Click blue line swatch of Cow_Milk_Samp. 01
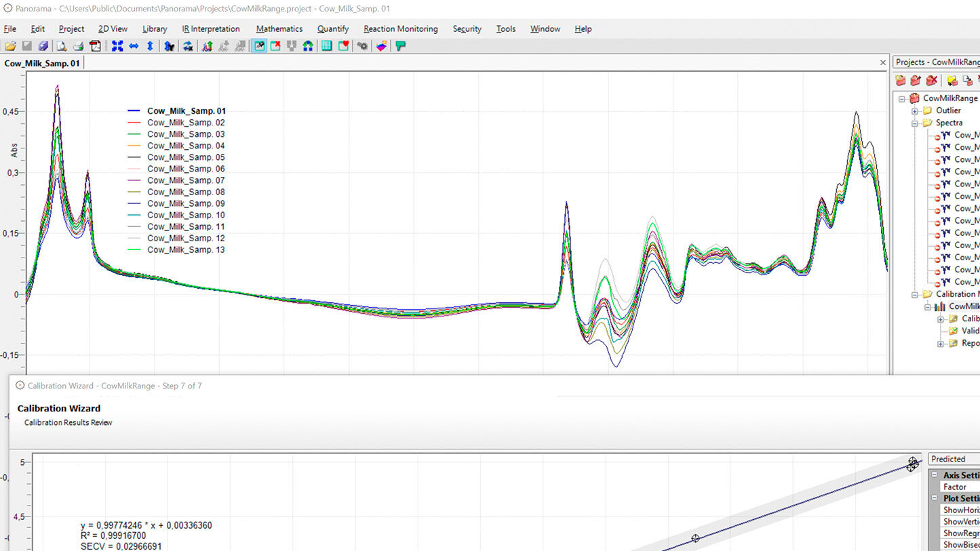 click(x=134, y=111)
